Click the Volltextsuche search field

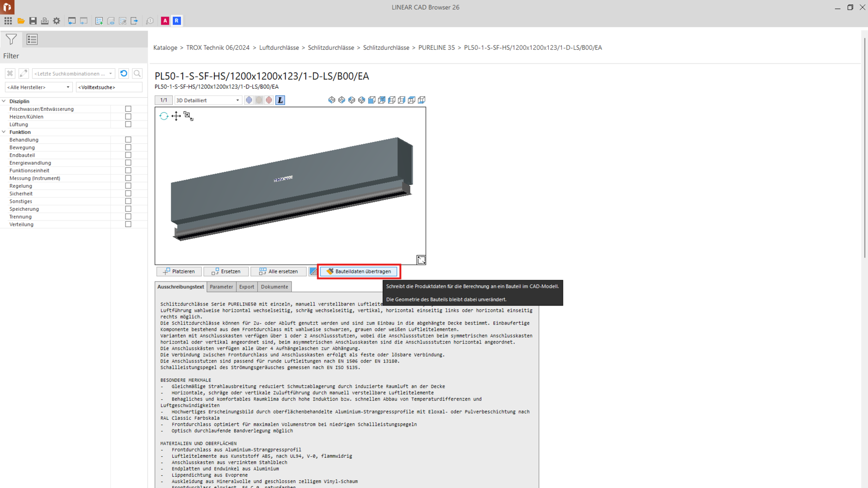pos(109,87)
